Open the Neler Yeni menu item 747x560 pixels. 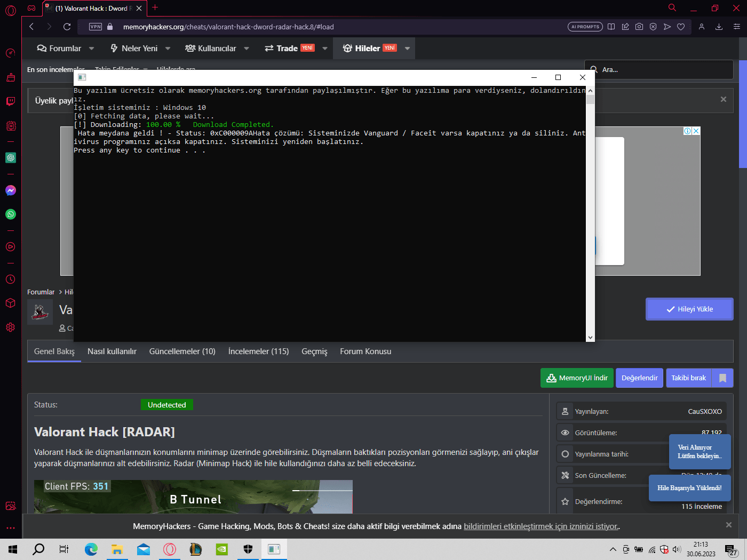pyautogui.click(x=134, y=49)
